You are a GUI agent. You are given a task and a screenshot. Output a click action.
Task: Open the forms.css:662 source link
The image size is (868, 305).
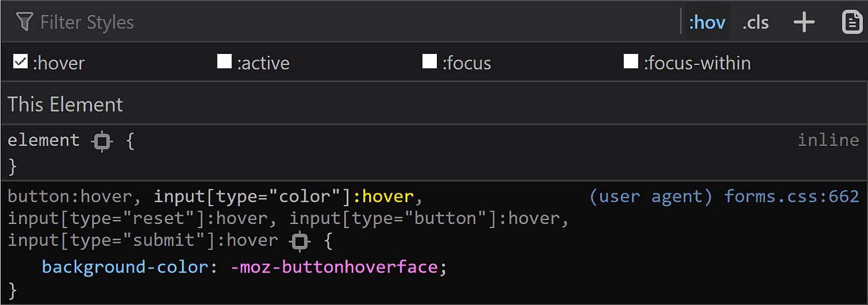coord(792,197)
